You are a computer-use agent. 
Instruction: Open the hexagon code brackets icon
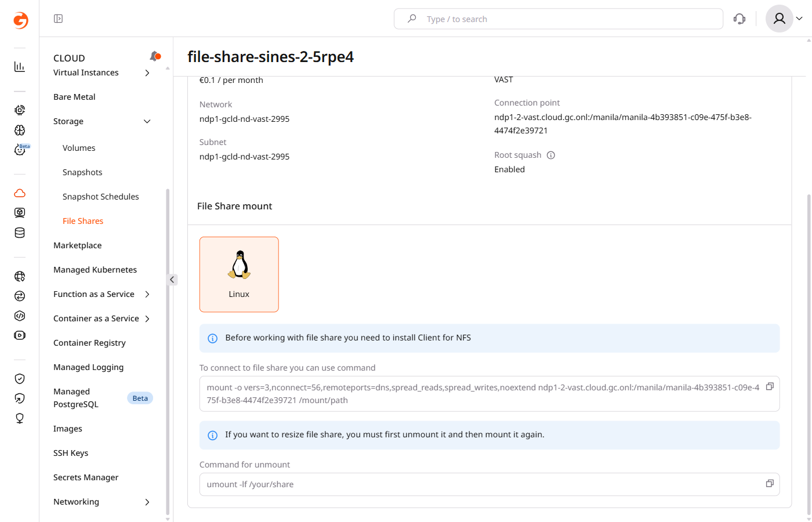tap(20, 316)
